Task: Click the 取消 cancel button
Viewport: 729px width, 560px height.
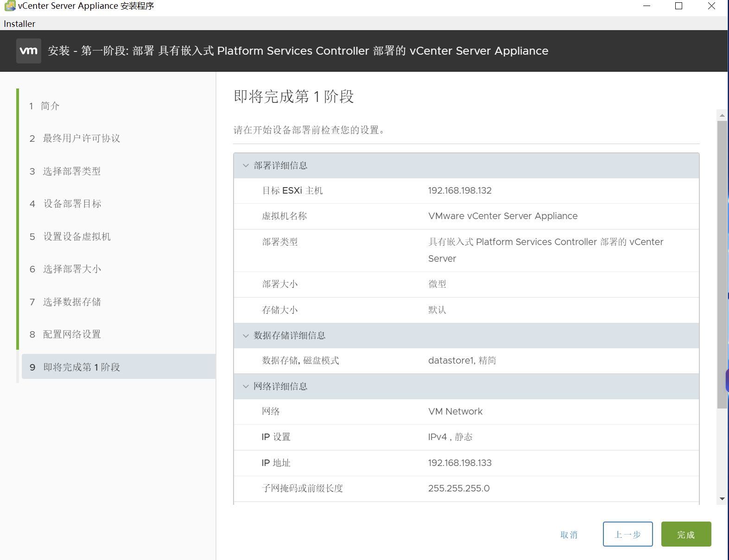Action: point(569,535)
